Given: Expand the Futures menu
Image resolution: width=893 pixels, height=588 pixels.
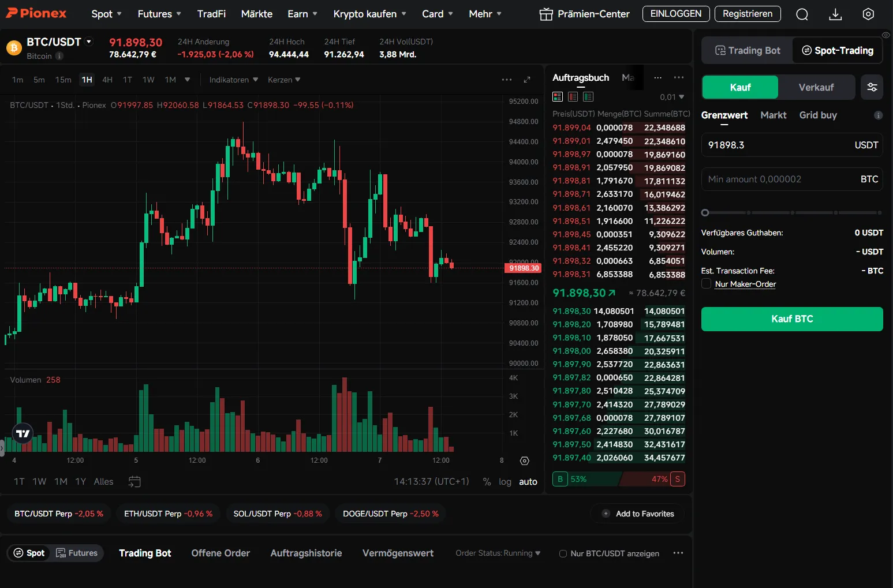Looking at the screenshot, I should pyautogui.click(x=159, y=14).
